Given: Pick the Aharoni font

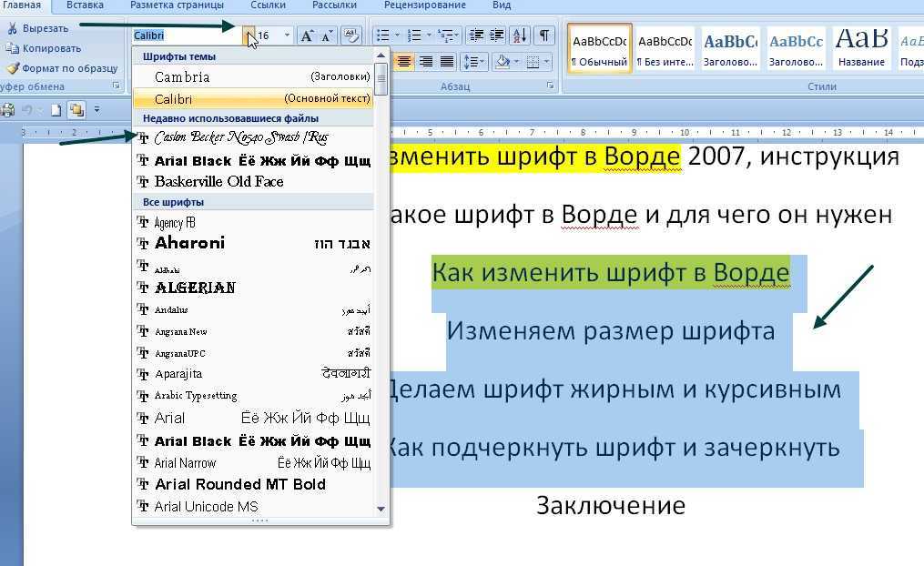Looking at the screenshot, I should click(x=253, y=243).
